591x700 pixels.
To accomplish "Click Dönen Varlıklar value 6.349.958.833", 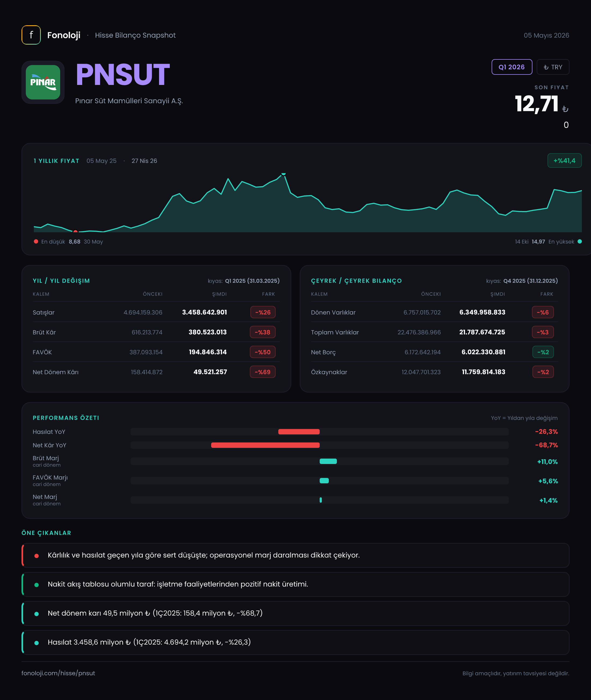I will coord(482,312).
